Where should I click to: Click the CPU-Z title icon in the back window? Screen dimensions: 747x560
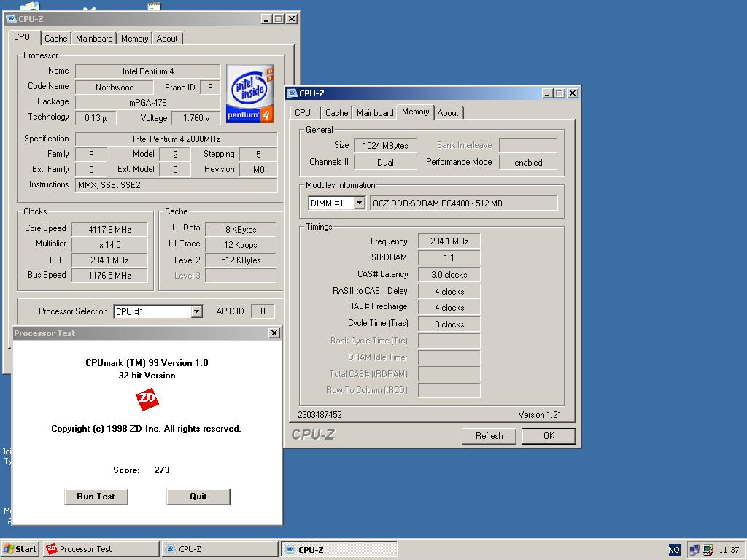[12, 18]
